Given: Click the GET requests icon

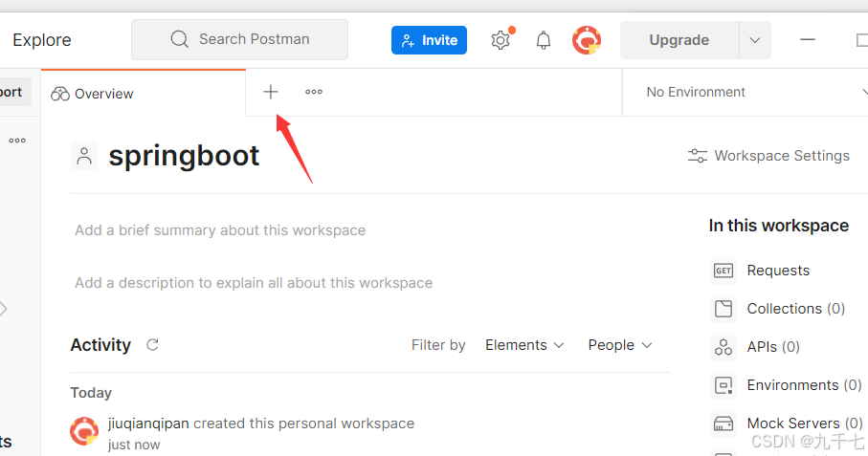Looking at the screenshot, I should coord(723,271).
